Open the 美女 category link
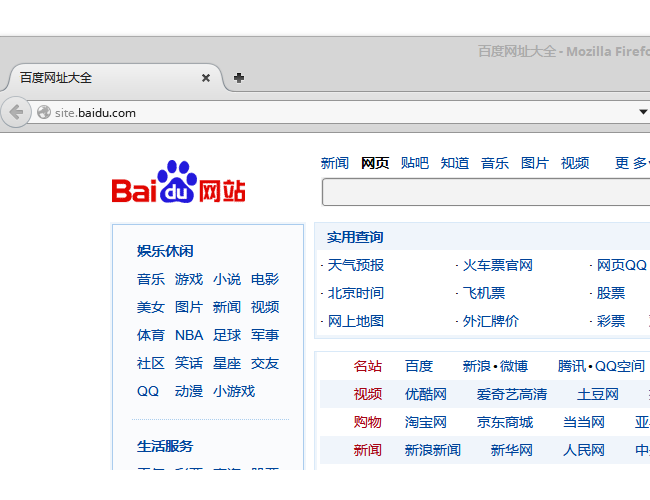This screenshot has width=650, height=500. pyautogui.click(x=151, y=307)
